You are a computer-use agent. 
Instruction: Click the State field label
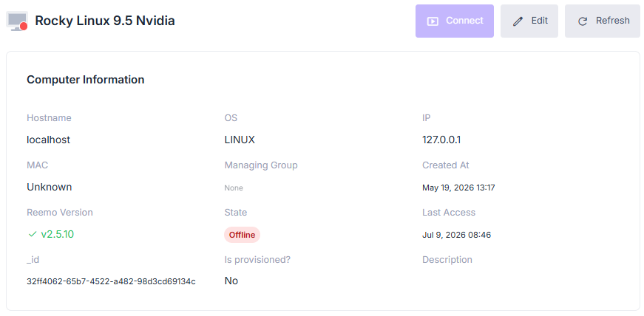[236, 213]
